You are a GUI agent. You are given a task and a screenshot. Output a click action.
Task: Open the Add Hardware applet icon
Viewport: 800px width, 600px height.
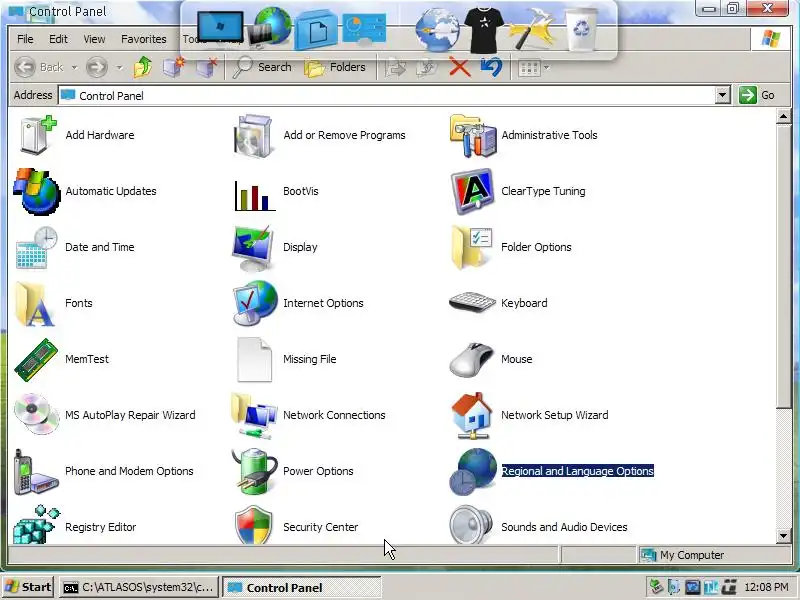tap(38, 135)
